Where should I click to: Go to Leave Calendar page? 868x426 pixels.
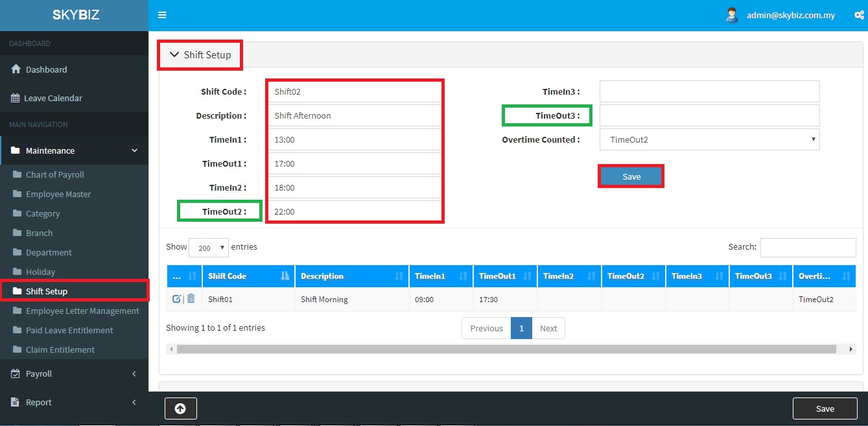coord(53,99)
